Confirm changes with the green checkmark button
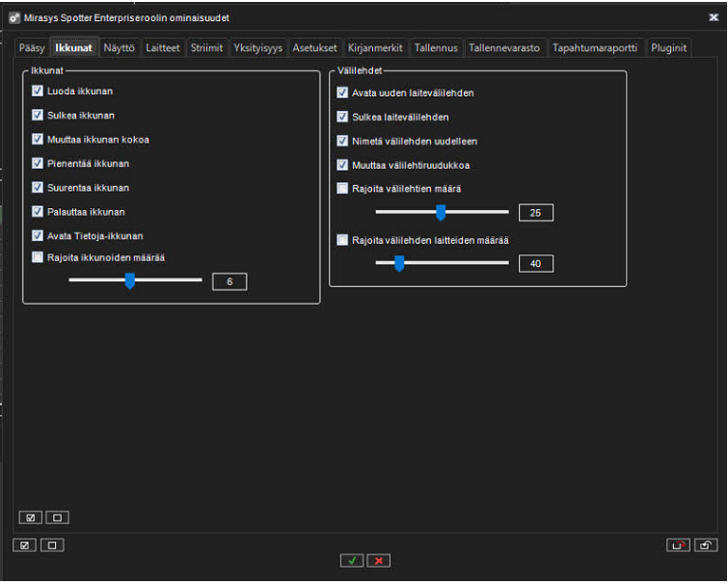The width and height of the screenshot is (728, 584). pos(352,560)
